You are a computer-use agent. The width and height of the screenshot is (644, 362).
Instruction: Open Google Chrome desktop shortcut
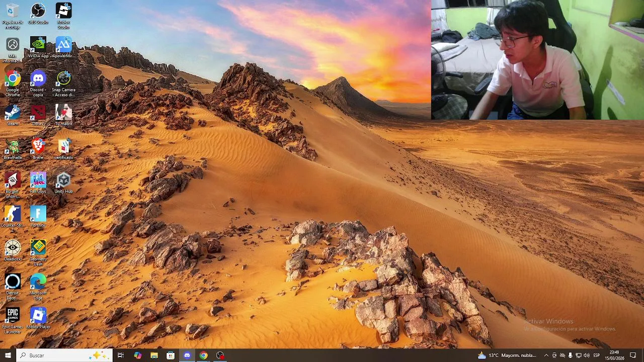tap(13, 84)
